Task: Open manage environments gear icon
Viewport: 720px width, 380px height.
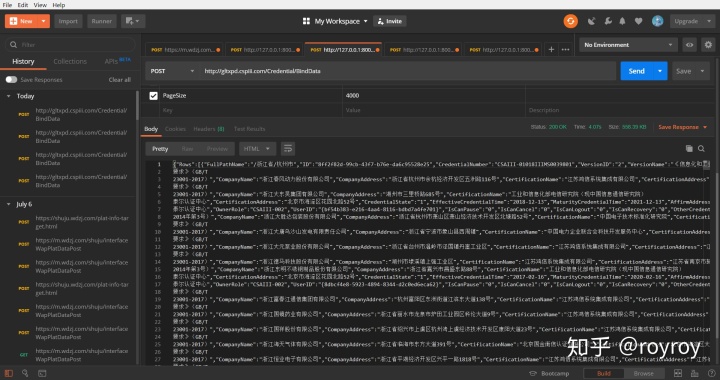Action: tap(708, 45)
